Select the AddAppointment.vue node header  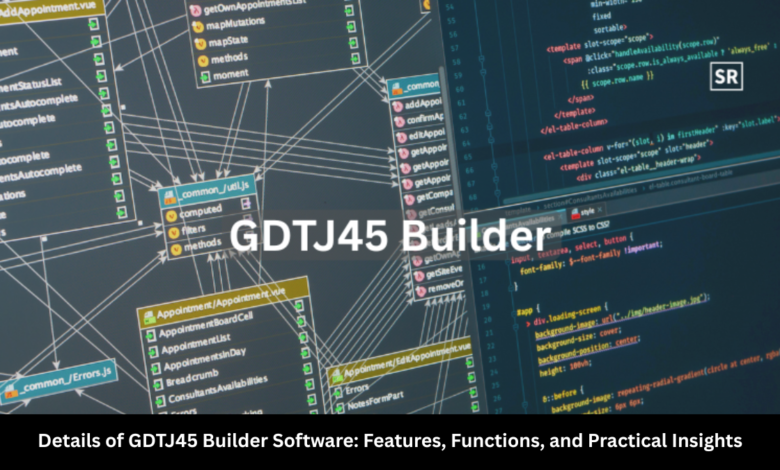pyautogui.click(x=51, y=10)
